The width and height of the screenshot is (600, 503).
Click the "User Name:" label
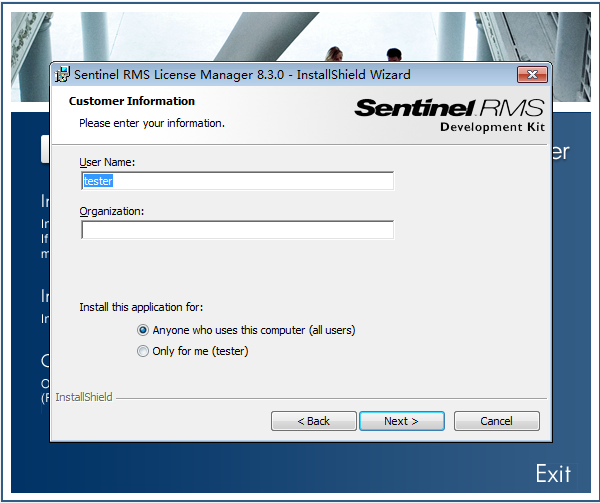107,162
